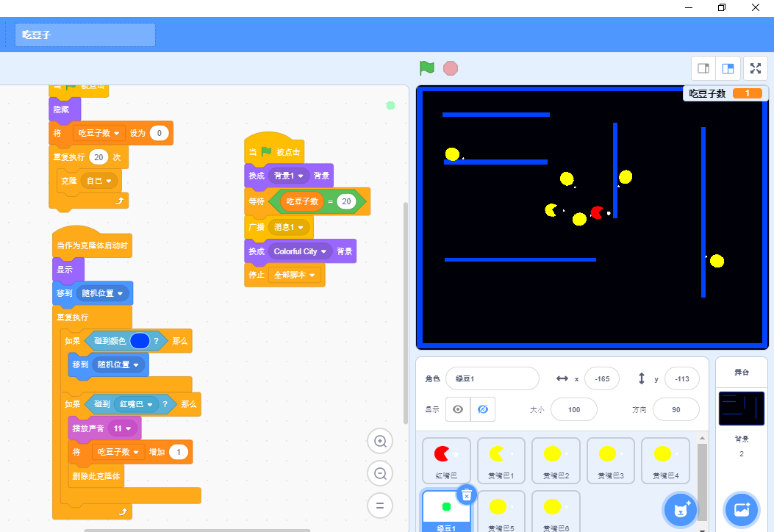The width and height of the screenshot is (774, 532).
Task: Stop the project with the red stop button
Action: point(450,68)
